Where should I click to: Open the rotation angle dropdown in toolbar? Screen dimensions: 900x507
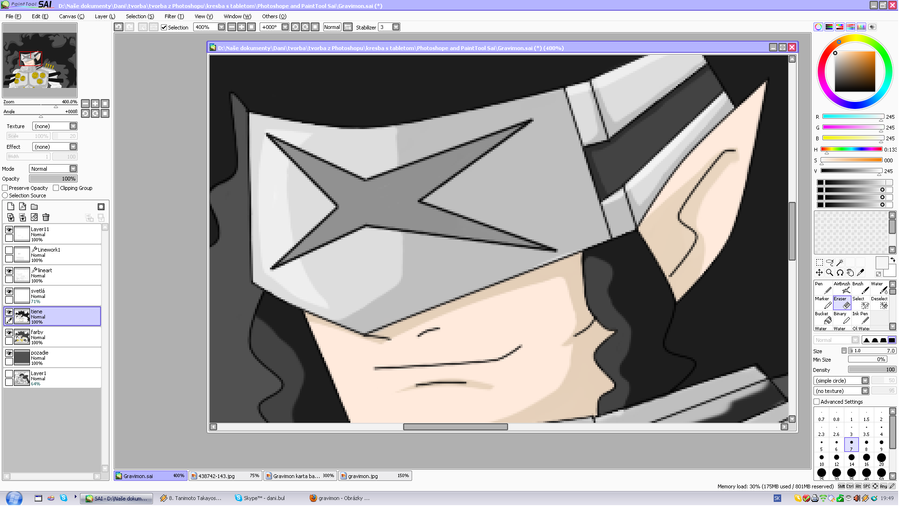click(285, 27)
